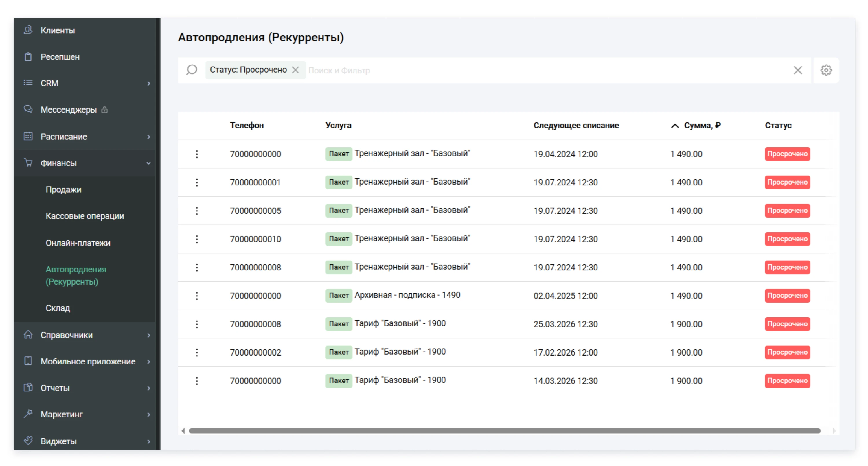Open table settings gear icon
Screen dimensions: 868x466
[x=826, y=70]
